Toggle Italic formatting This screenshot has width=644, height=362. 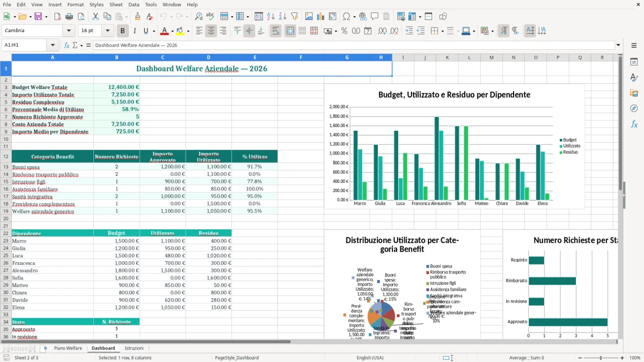[134, 31]
